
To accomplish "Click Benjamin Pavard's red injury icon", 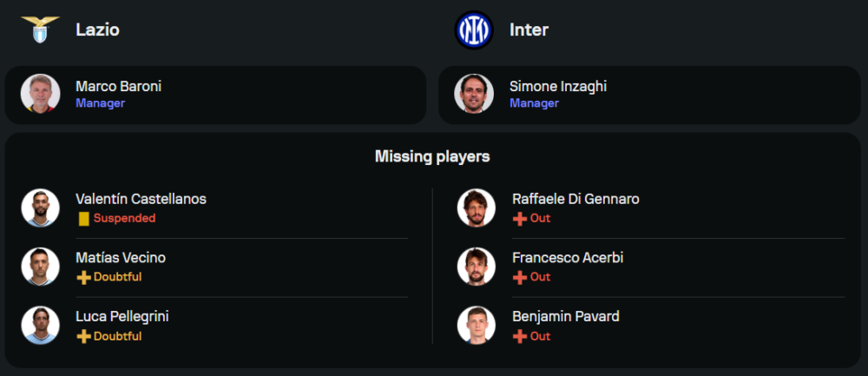I will coord(520,337).
